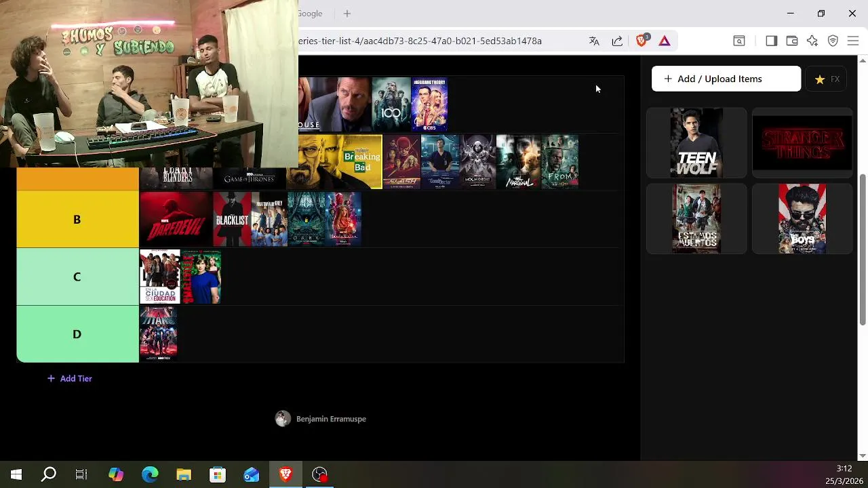868x488 pixels.
Task: Click the C tier label
Action: 77,277
